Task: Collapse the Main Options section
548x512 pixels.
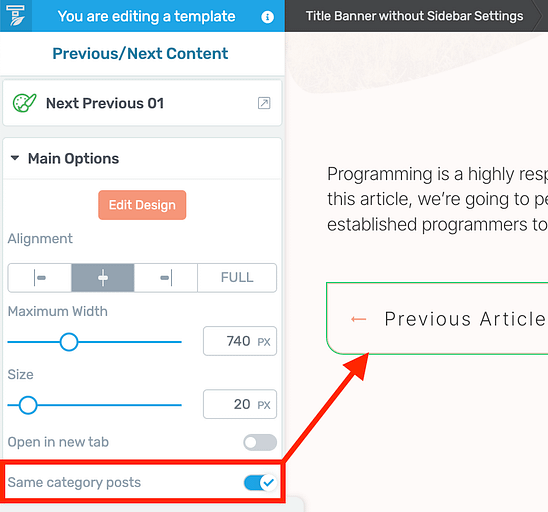Action: click(x=15, y=158)
